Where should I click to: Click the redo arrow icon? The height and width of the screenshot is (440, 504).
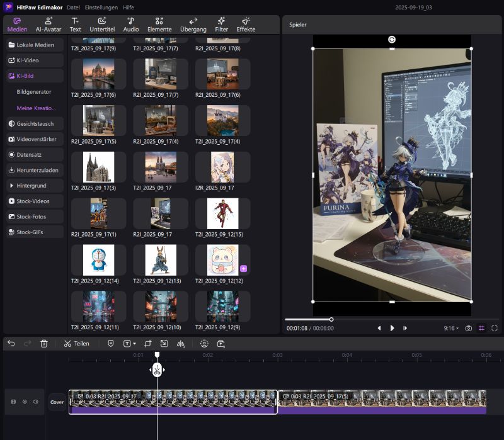coord(28,343)
